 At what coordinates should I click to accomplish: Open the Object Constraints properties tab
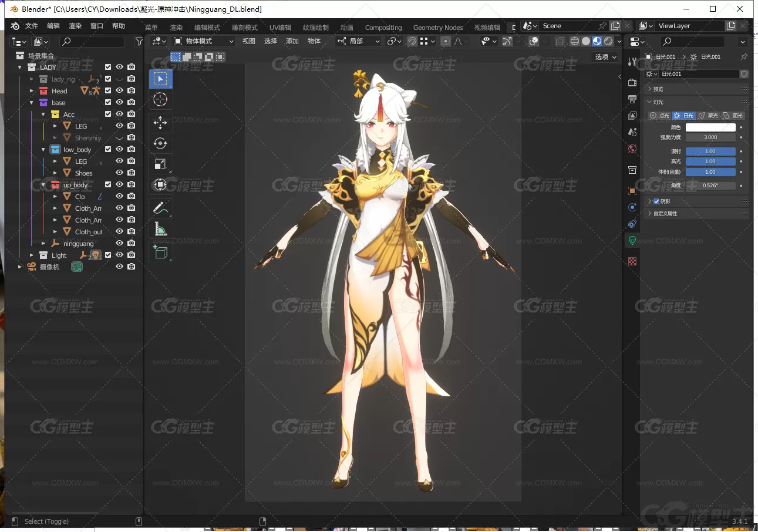(632, 224)
